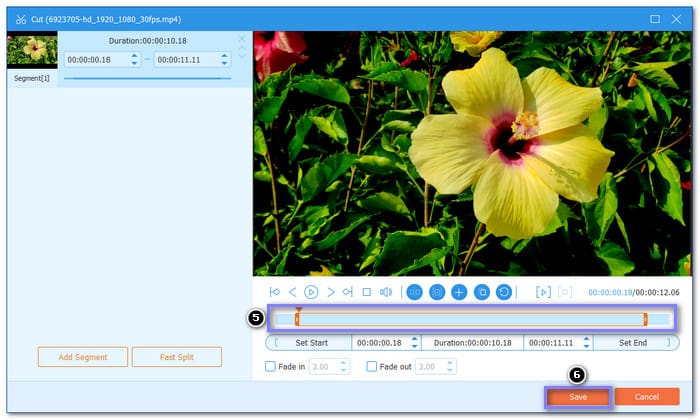Mute audio with the speaker icon
Screen dimensions: 700x420
[386, 292]
